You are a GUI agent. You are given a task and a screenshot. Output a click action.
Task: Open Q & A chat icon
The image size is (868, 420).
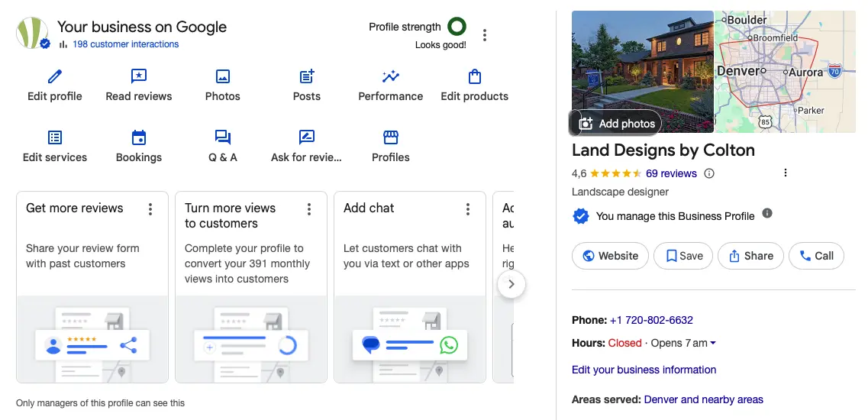tap(222, 138)
